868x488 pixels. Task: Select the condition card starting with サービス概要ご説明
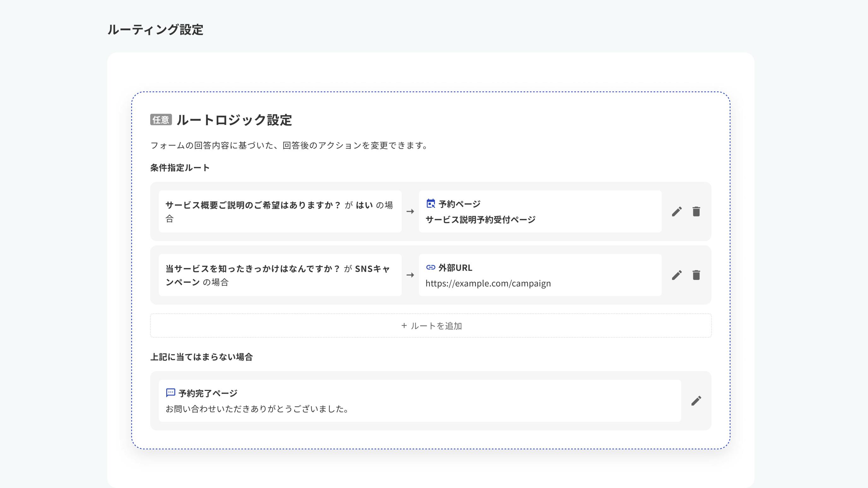point(280,211)
